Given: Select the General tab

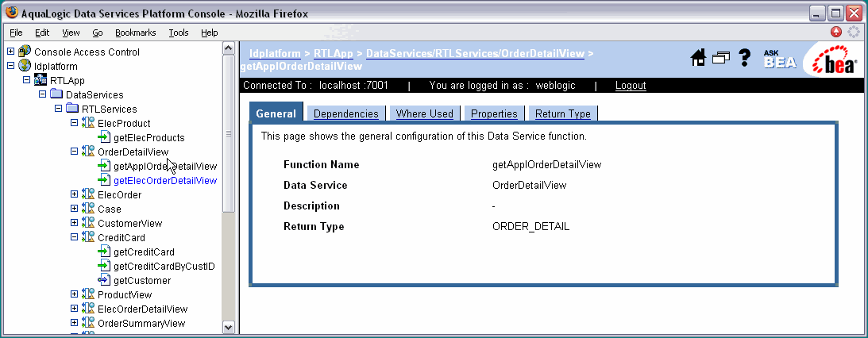Looking at the screenshot, I should point(276,113).
